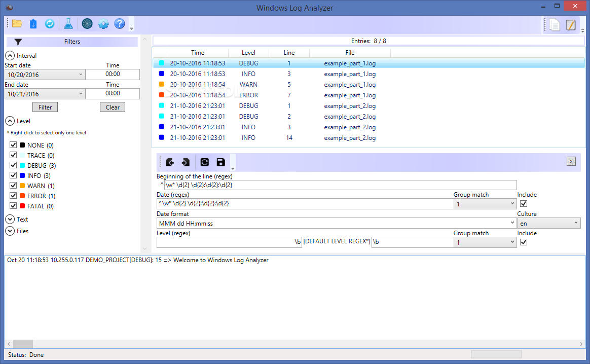Close the regex settings panel with x
The height and width of the screenshot is (364, 590).
point(571,162)
